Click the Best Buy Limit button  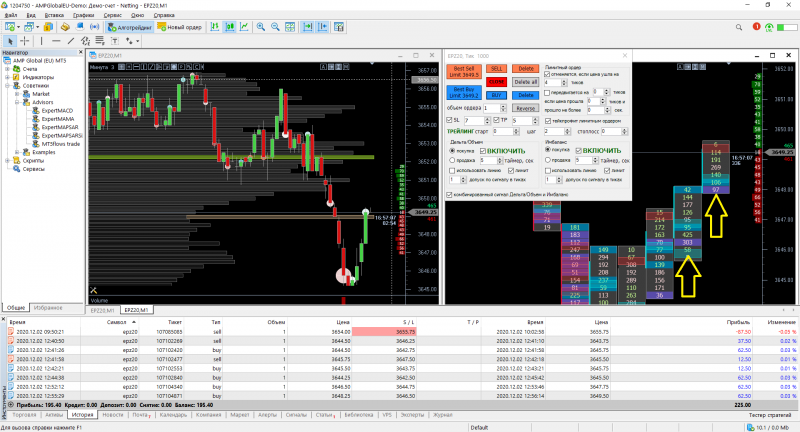coord(464,92)
